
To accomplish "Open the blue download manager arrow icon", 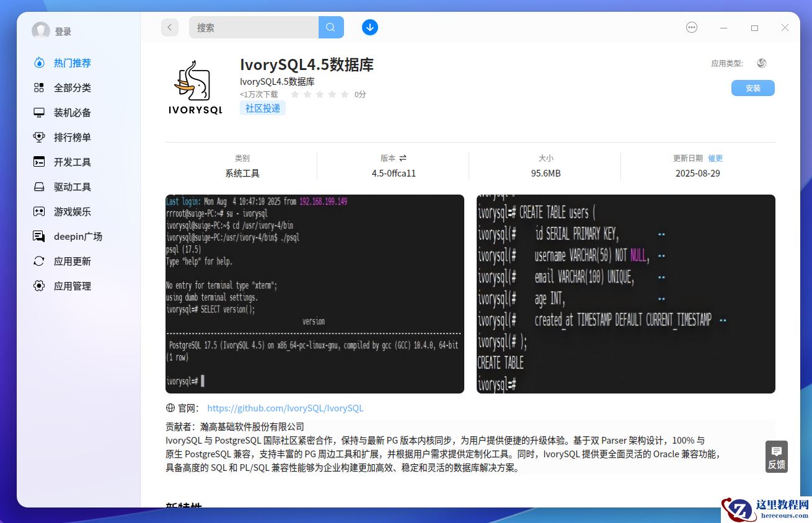I will click(369, 27).
